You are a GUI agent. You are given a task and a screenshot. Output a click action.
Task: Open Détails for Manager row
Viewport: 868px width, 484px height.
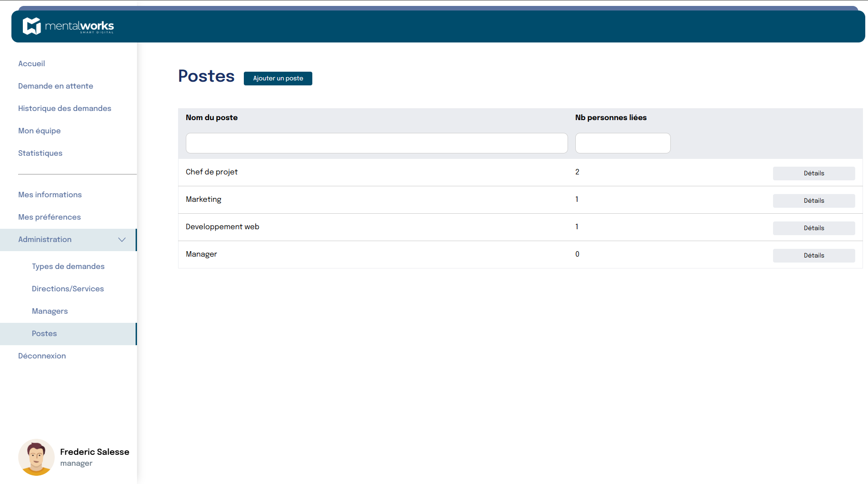813,256
